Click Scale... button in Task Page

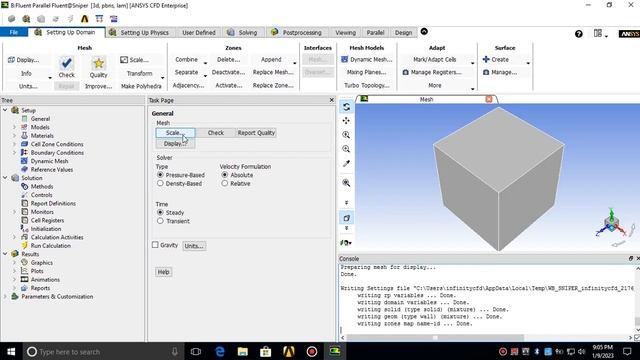point(175,133)
